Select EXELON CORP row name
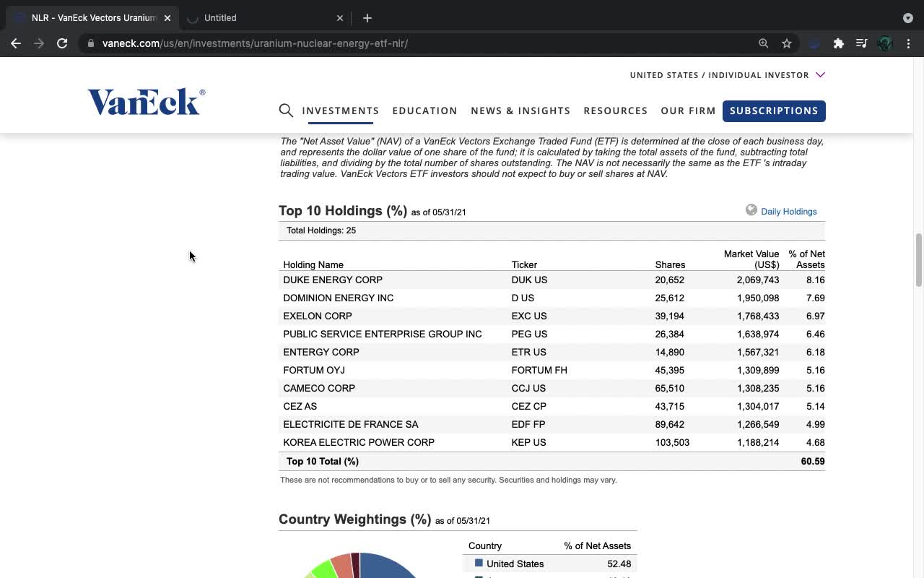 tap(318, 316)
